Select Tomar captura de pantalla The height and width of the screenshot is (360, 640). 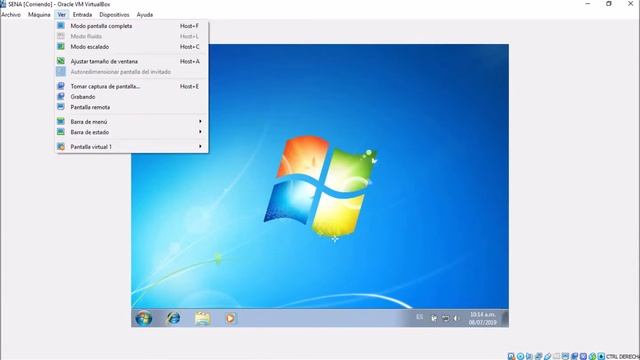point(131,87)
